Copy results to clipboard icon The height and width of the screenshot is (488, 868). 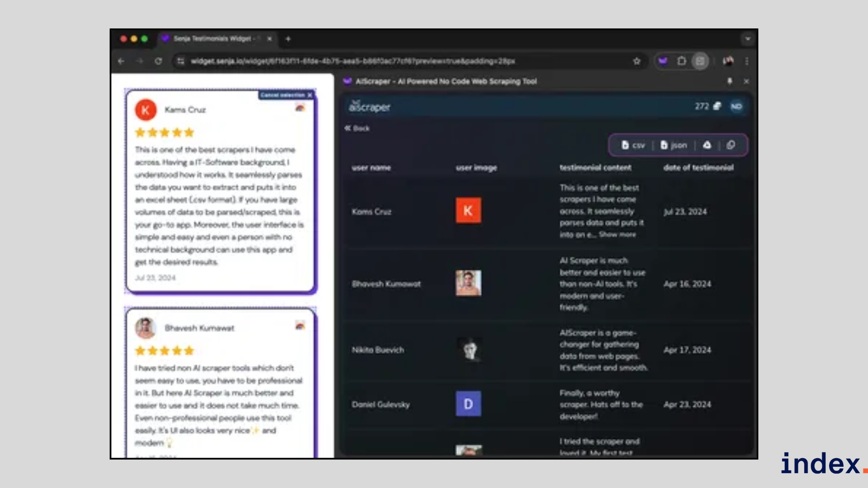[x=731, y=145]
